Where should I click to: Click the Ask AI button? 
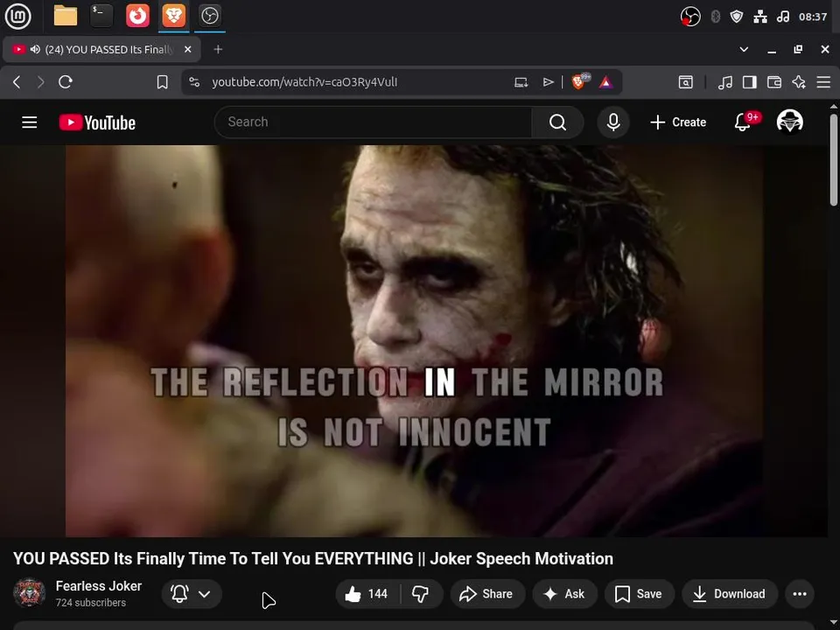coord(564,593)
